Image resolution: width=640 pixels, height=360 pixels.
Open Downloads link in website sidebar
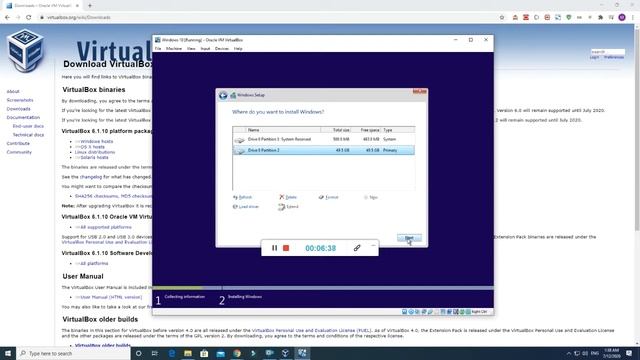pos(18,109)
